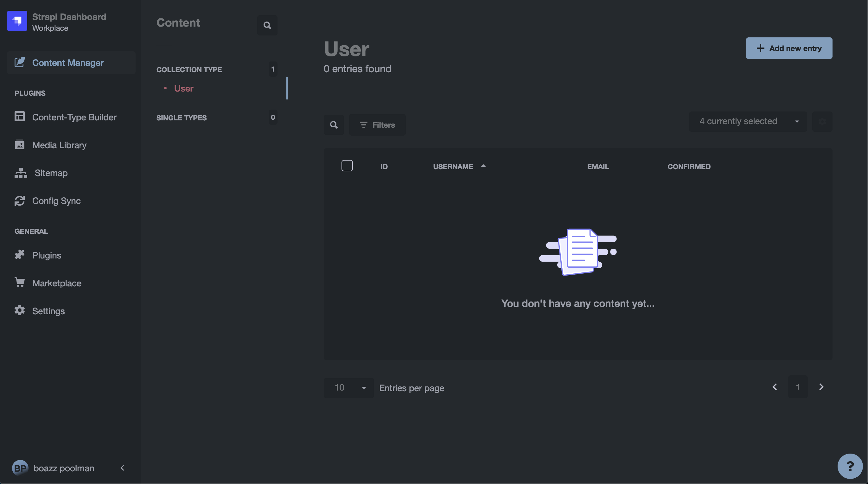
Task: Expand the '4 currently selected' dropdown
Action: pos(747,121)
